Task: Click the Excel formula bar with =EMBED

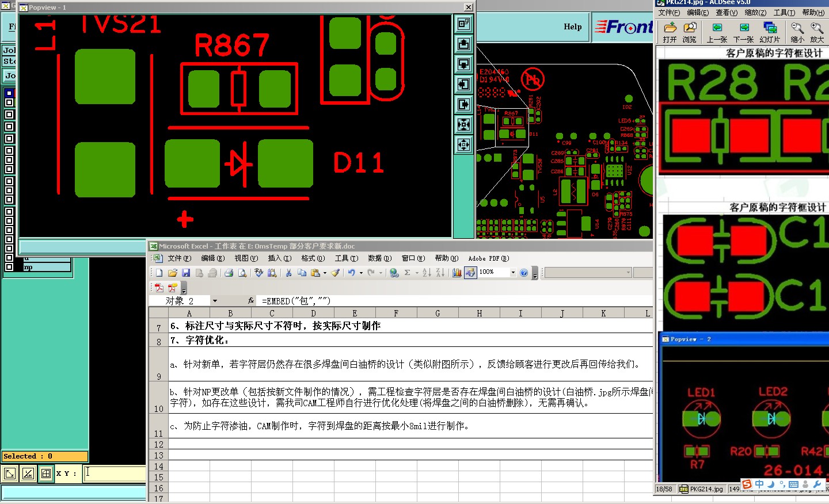Action: click(x=455, y=301)
